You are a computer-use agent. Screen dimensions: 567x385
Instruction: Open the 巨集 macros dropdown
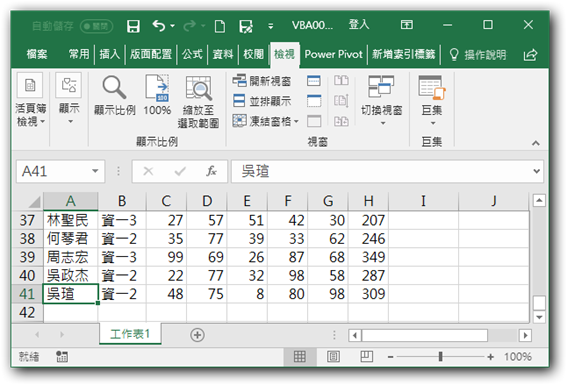point(431,100)
